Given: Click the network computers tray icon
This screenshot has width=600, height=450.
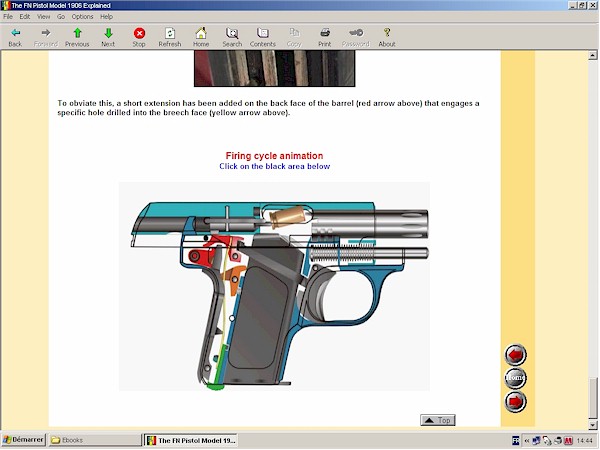Looking at the screenshot, I should pos(536,441).
